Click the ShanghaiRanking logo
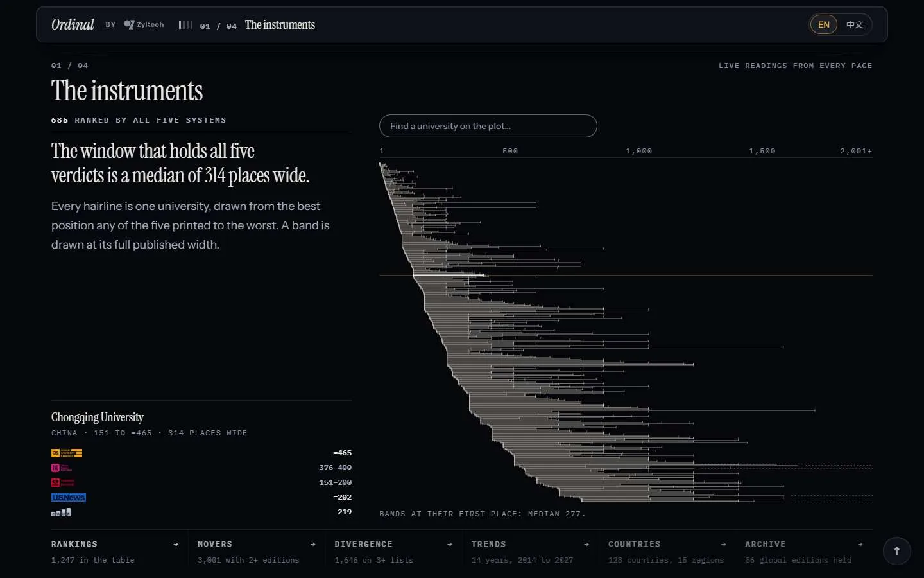The height and width of the screenshot is (578, 924). (x=63, y=482)
